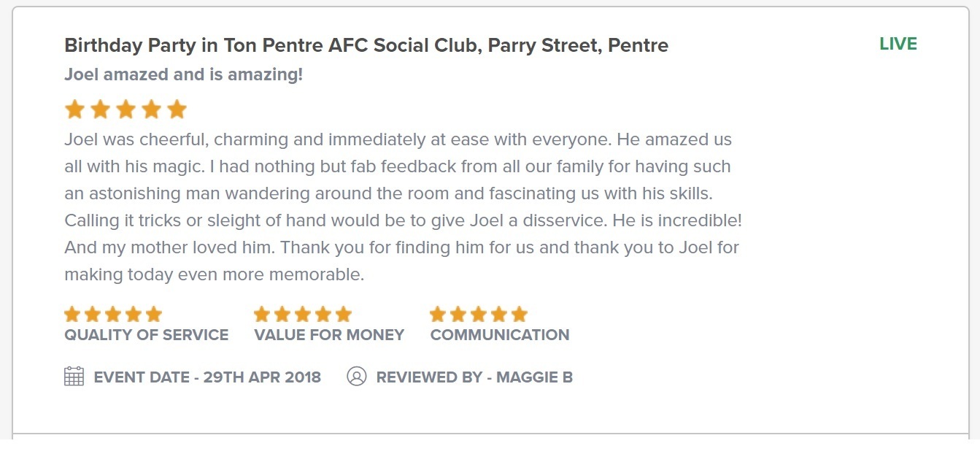Screen dimensions: 980x473
Task: Click the third star of overall rating
Action: [x=126, y=110]
